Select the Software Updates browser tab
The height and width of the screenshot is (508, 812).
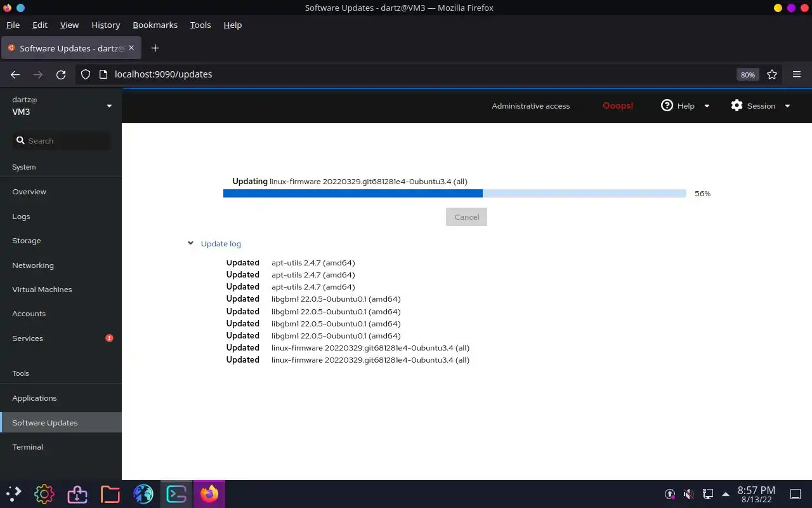pos(71,48)
